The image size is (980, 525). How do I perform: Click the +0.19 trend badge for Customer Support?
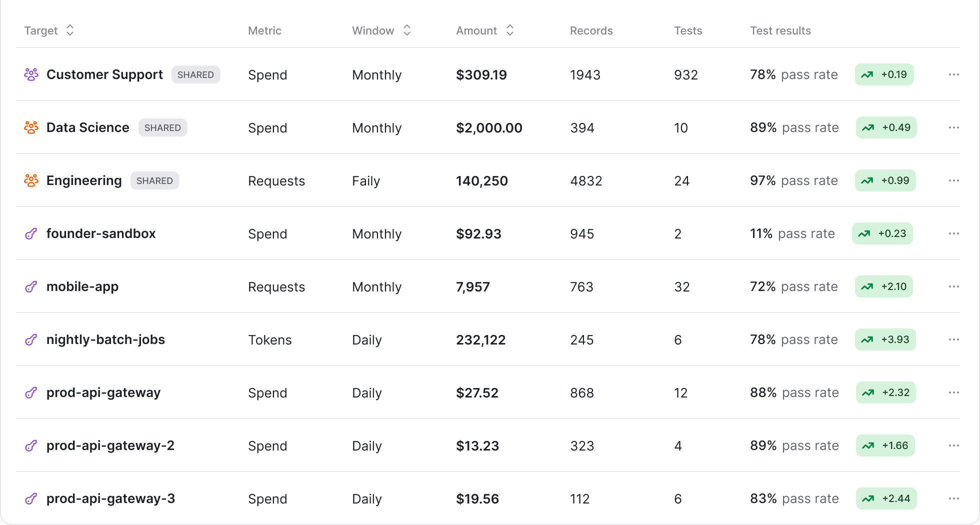(x=884, y=74)
